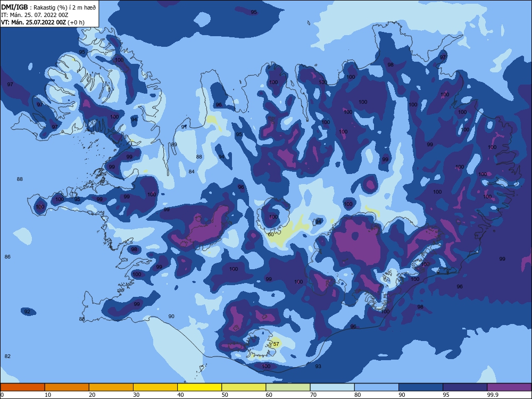Click the map value '82' over the ocean
532x399 pixels.
7,356
